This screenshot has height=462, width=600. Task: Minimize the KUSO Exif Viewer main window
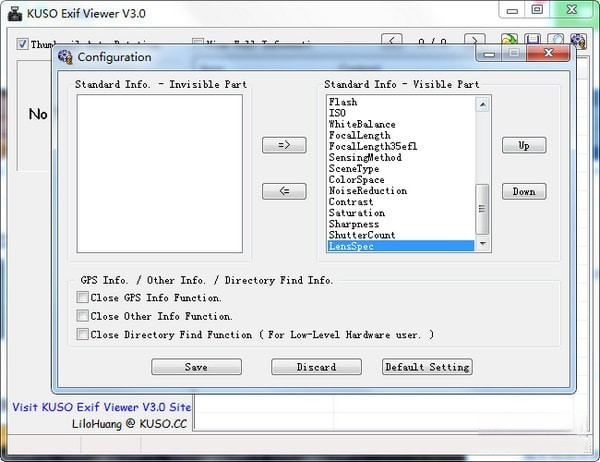512,10
